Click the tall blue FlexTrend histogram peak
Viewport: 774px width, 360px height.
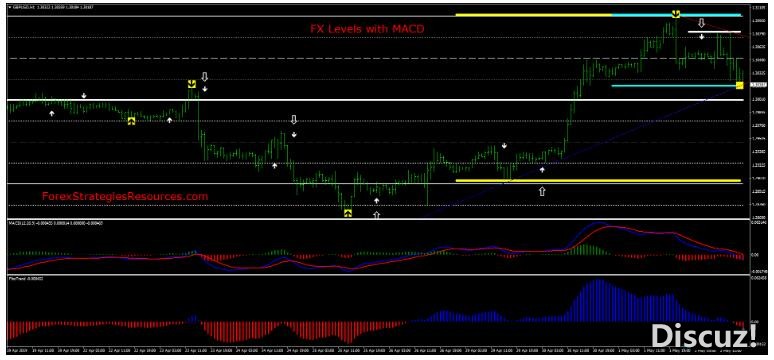[x=599, y=301]
